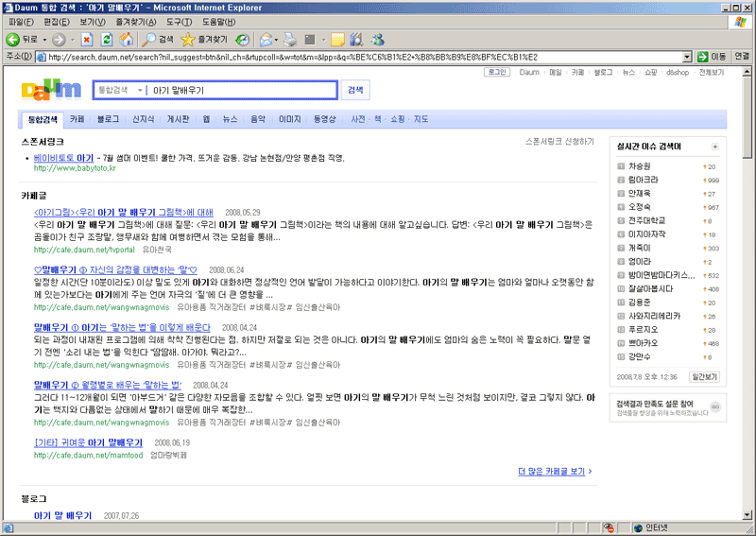Stop loading the page

pyautogui.click(x=87, y=40)
